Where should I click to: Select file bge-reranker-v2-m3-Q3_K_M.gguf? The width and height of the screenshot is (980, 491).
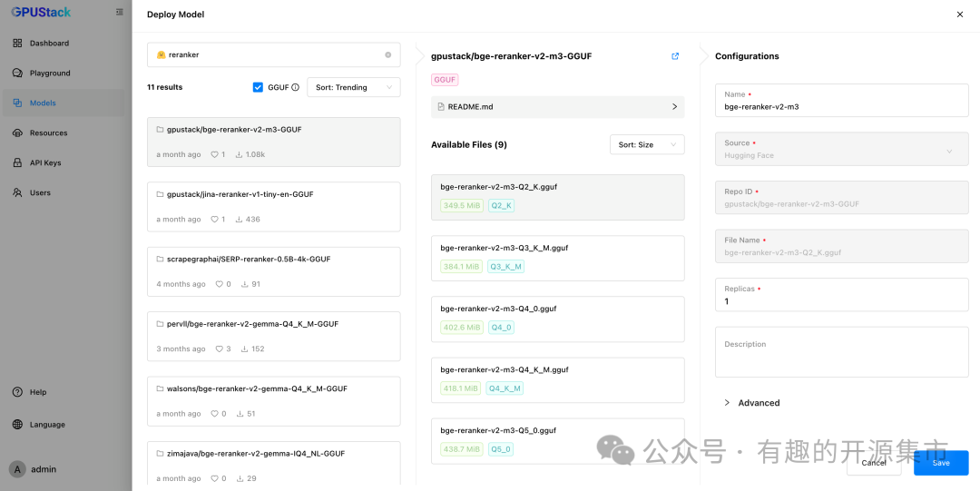pos(557,259)
